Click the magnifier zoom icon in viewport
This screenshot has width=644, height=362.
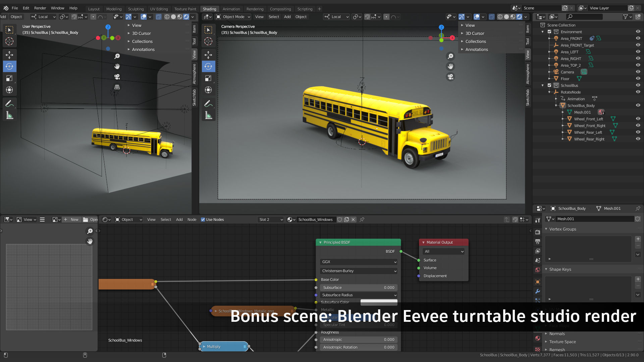117,56
